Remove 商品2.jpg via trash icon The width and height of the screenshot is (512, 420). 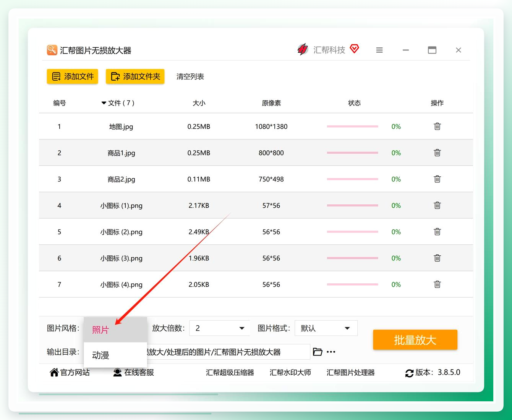coord(437,179)
